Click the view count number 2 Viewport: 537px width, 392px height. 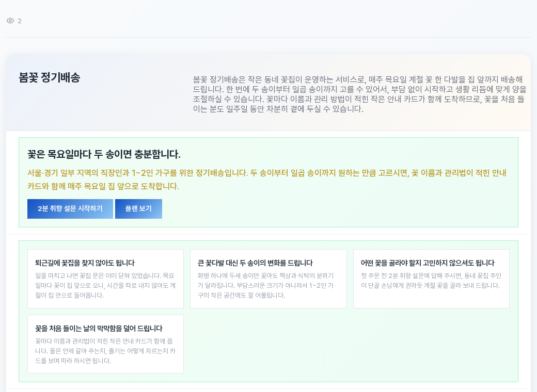(x=20, y=21)
